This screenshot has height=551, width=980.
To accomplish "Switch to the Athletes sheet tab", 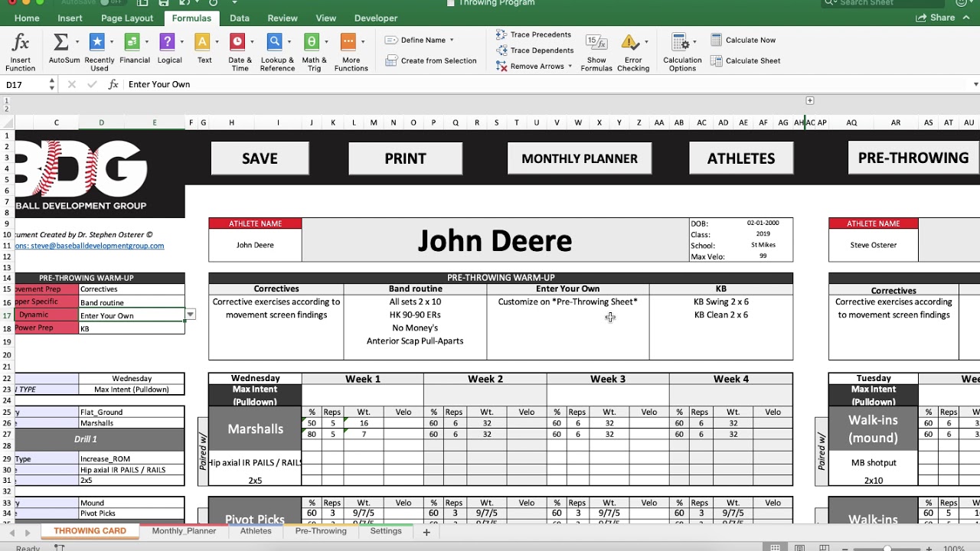I will [256, 531].
